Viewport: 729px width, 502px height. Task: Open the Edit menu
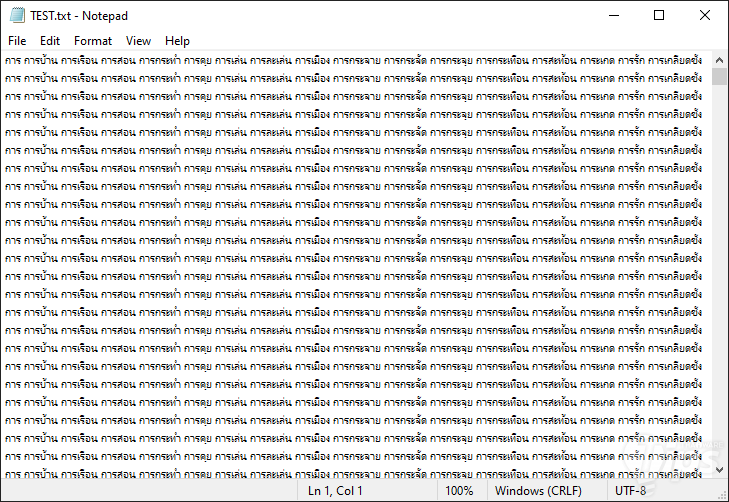50,41
